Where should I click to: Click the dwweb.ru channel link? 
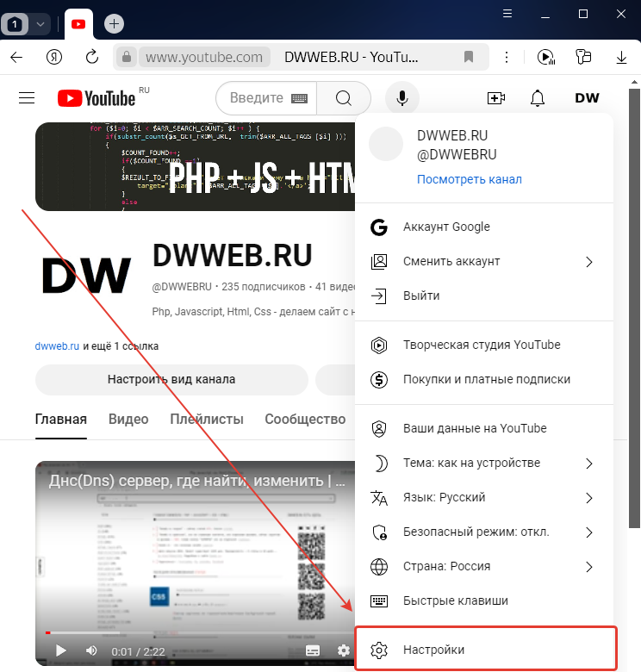click(x=57, y=345)
